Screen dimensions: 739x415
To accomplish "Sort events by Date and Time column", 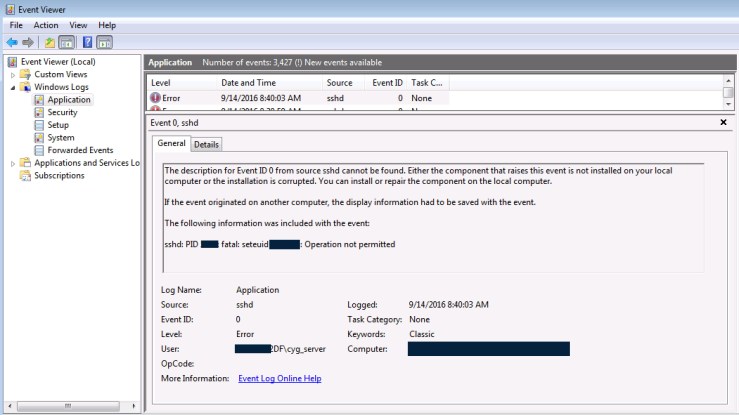I will (x=248, y=83).
